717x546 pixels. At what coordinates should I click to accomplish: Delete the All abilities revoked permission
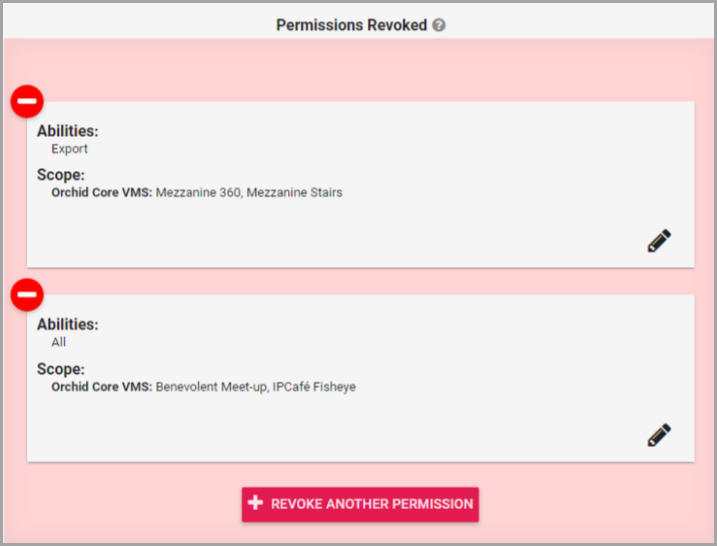[x=27, y=295]
